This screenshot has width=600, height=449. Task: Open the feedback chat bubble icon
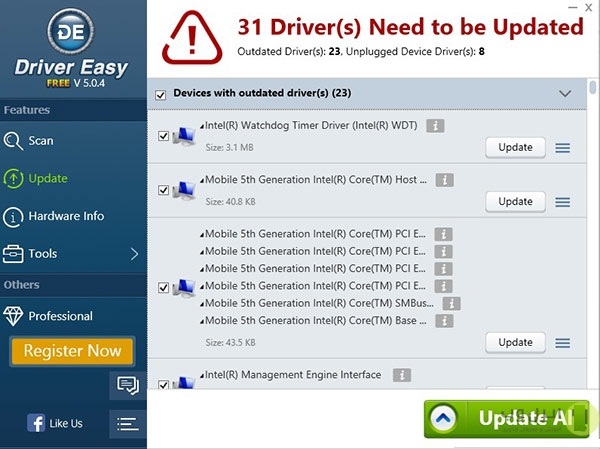click(128, 385)
